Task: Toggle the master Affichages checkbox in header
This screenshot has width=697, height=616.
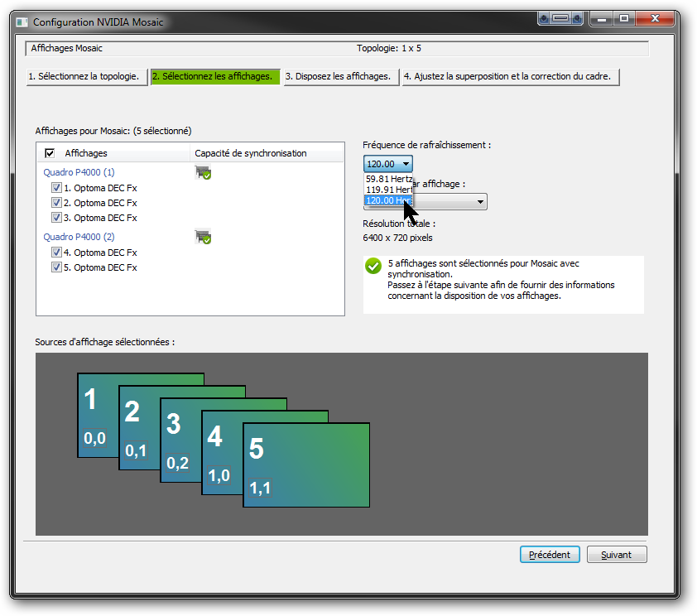Action: tap(50, 153)
